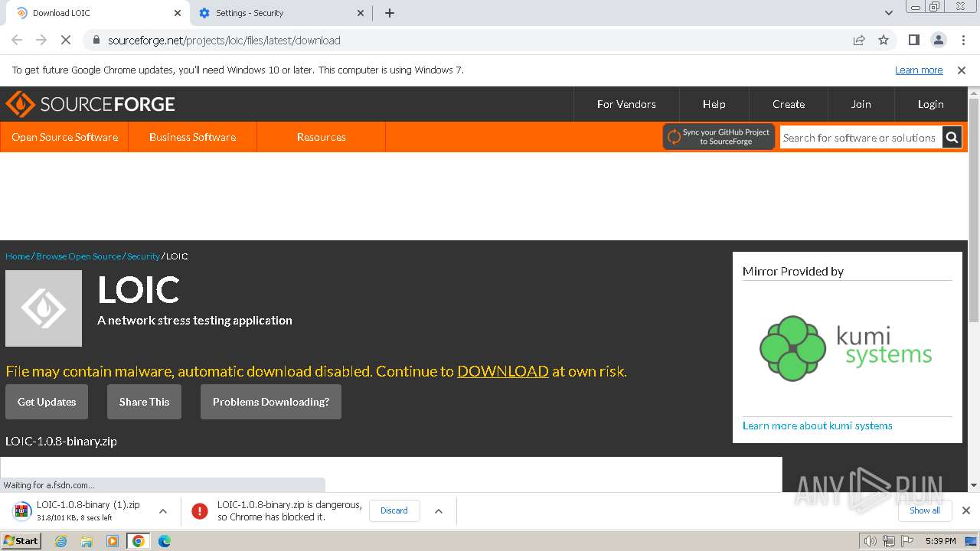Open Microsoft Edge from the taskbar
Image resolution: width=980 pixels, height=551 pixels.
click(165, 541)
